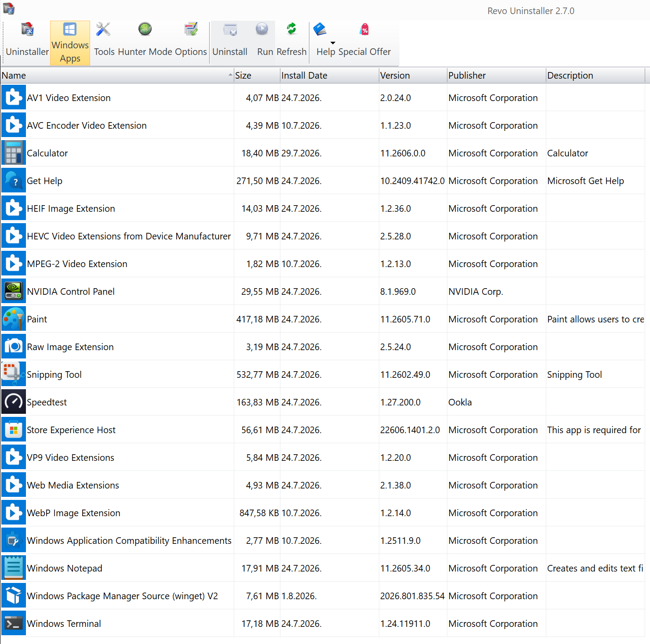
Task: Click the size value '417,18 MB'
Action: [x=258, y=319]
